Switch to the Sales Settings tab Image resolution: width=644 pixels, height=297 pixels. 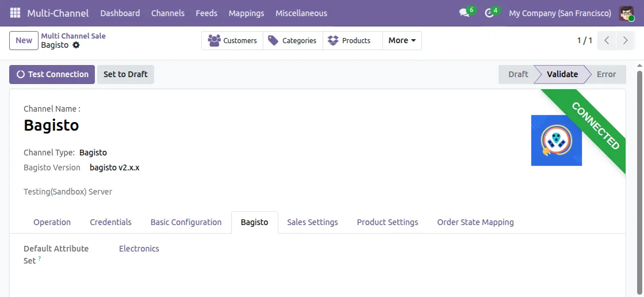(313, 222)
